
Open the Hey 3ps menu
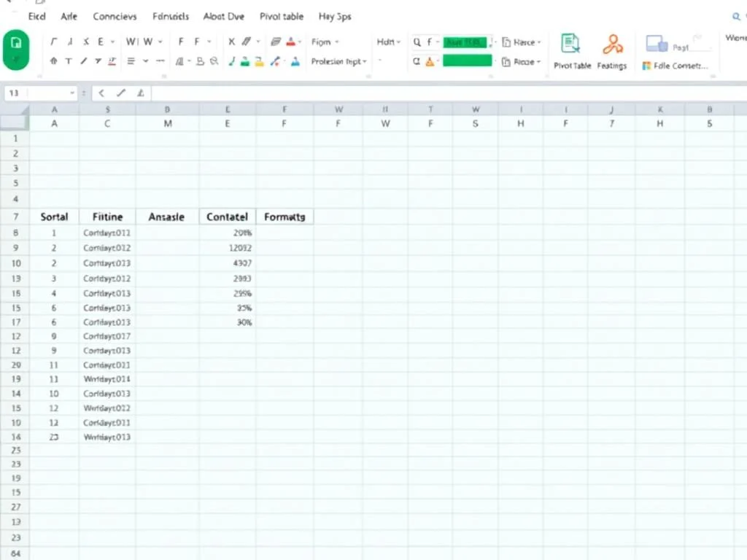[x=335, y=17]
